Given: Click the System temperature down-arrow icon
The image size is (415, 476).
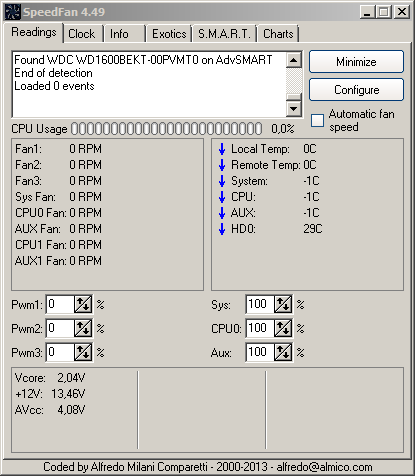Looking at the screenshot, I should tap(222, 181).
